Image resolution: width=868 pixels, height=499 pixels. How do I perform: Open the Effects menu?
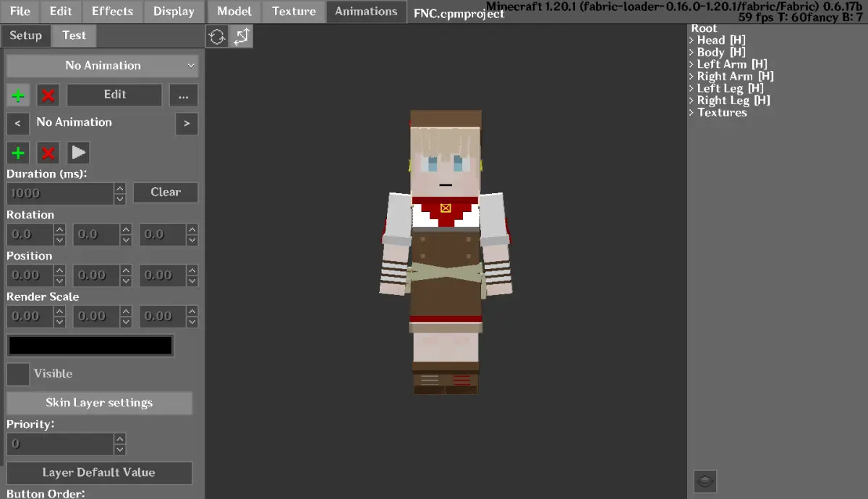[112, 11]
